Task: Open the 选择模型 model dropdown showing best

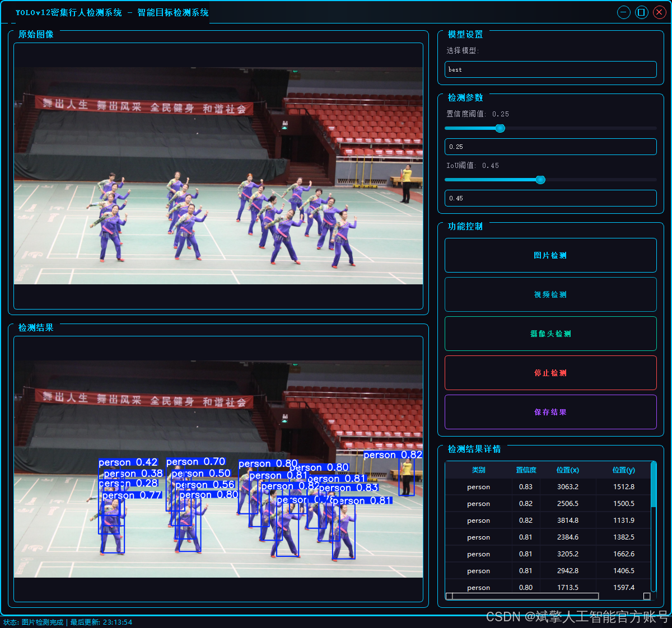Action: tap(550, 69)
